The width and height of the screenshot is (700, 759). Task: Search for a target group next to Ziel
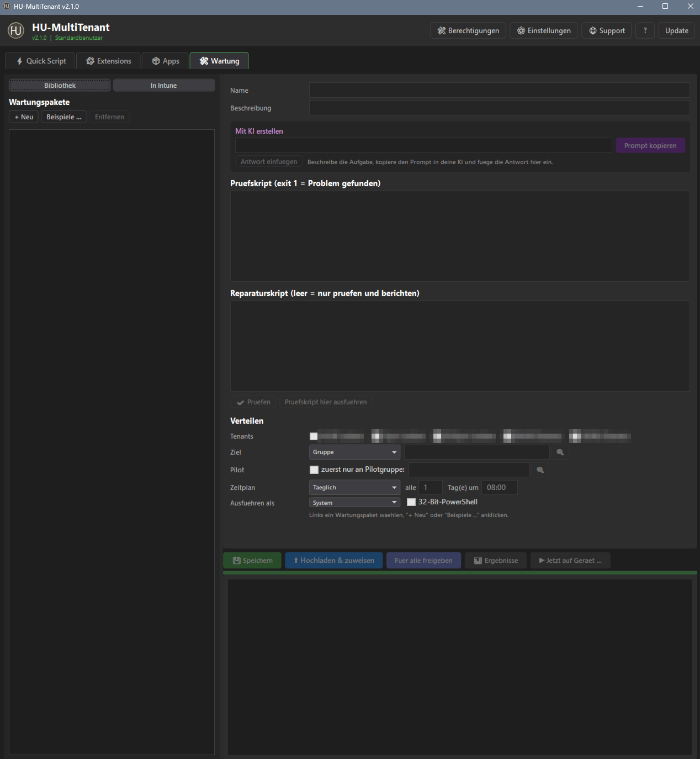(560, 452)
